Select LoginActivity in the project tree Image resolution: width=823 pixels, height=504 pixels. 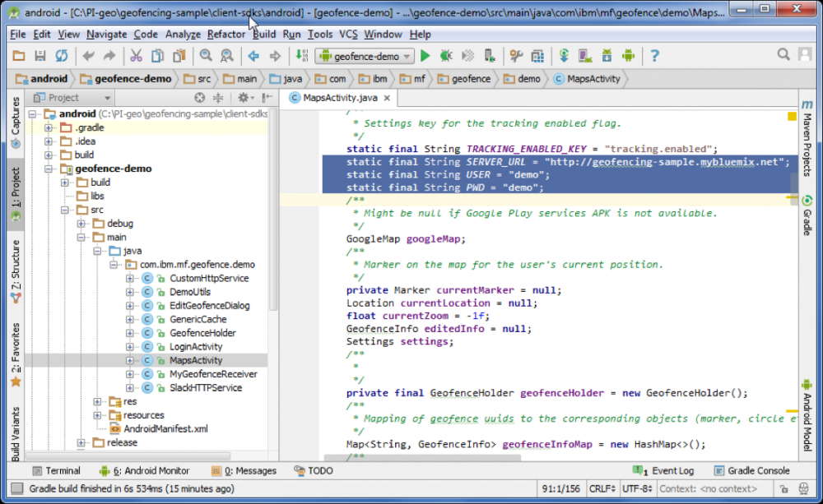pos(196,347)
